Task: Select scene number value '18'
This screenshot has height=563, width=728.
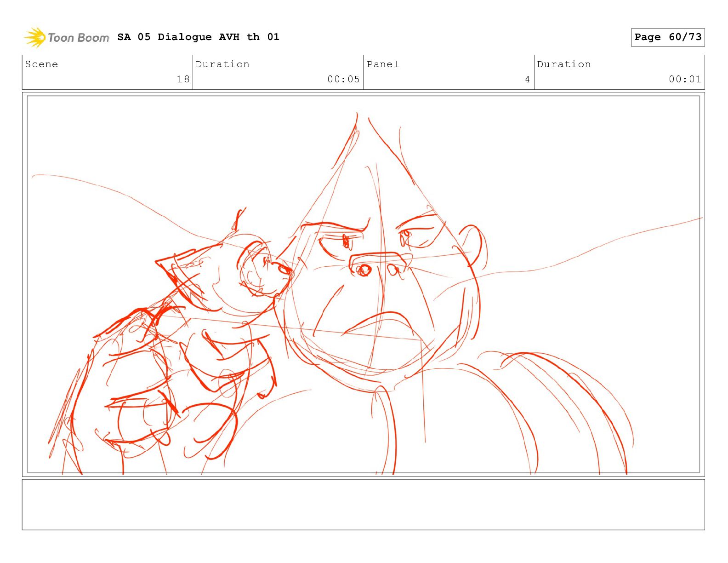Action: tap(183, 79)
